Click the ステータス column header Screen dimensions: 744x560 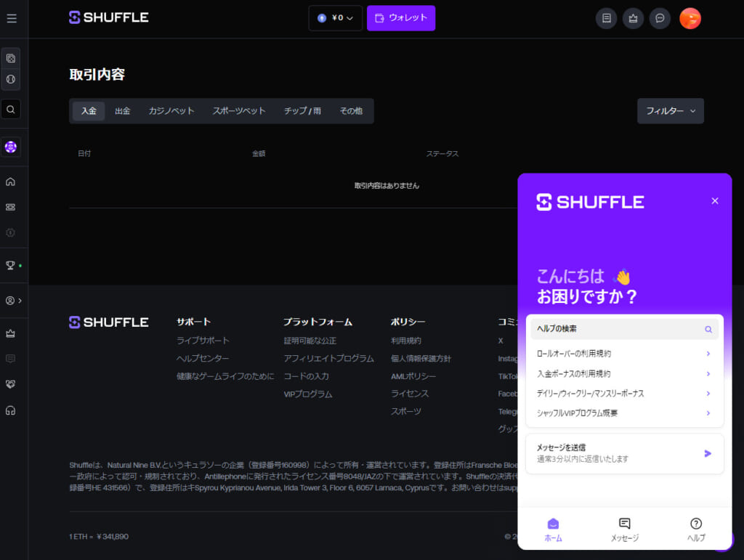442,154
